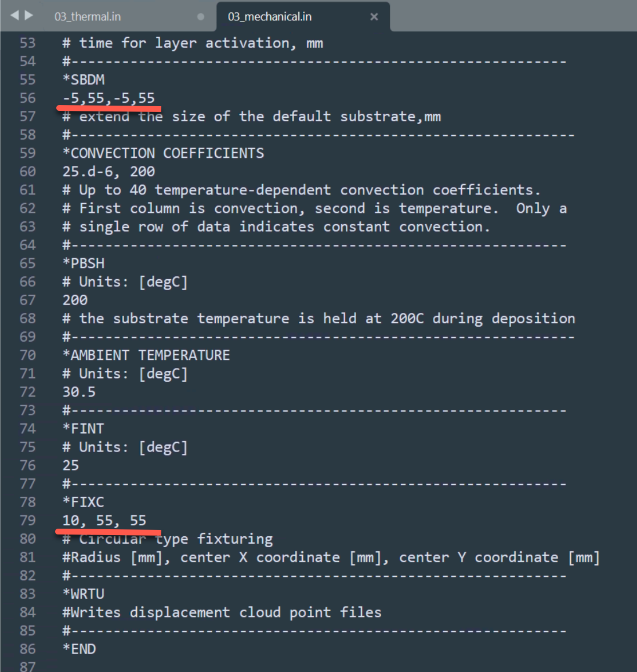Place cursor at ambient value 30.5
Screen dimensions: 637x672
(x=79, y=392)
